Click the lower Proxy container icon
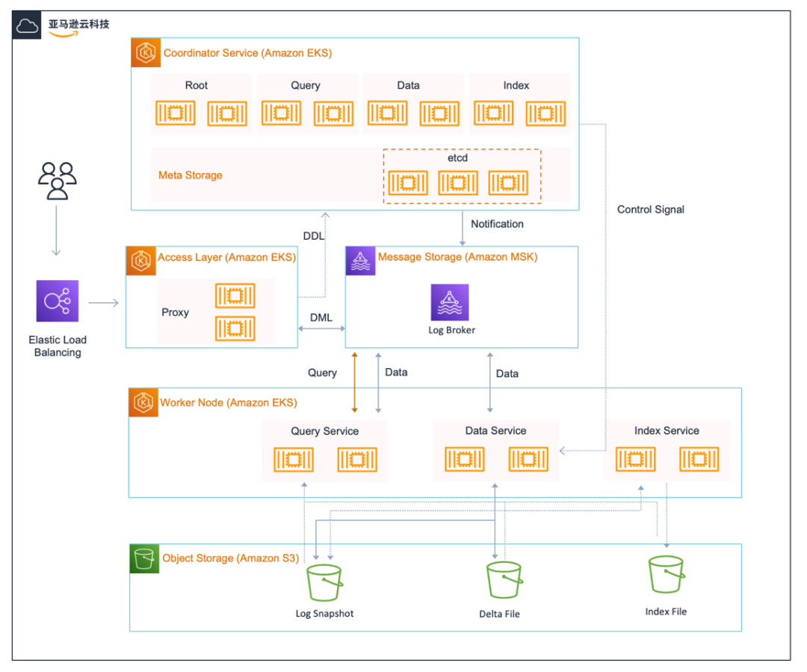The width and height of the screenshot is (807, 672). tap(235, 329)
